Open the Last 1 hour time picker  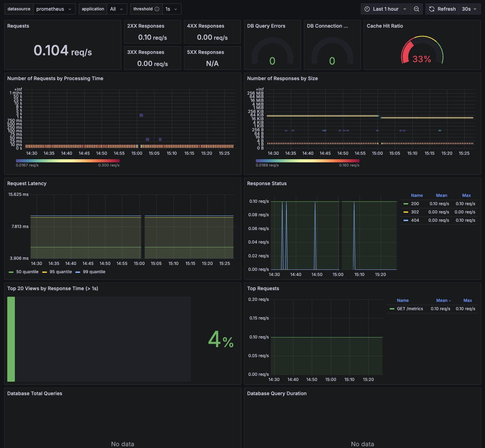click(x=386, y=9)
